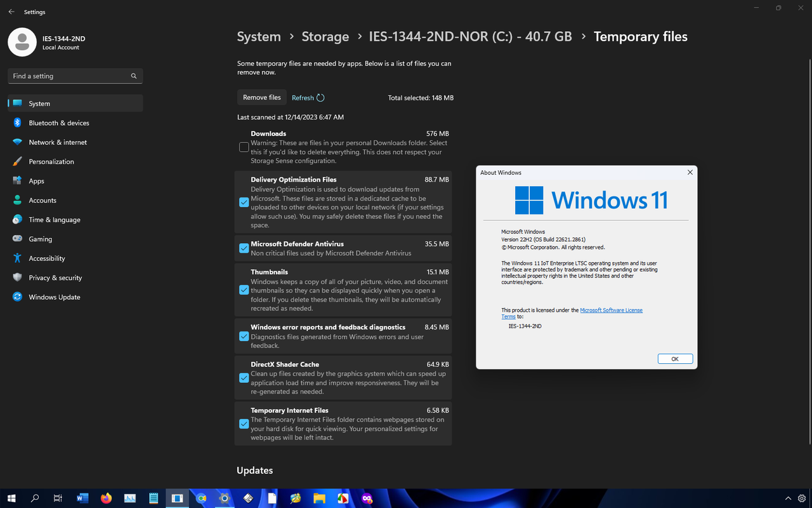This screenshot has height=508, width=812.
Task: Open Bluetooth & devices settings
Action: click(x=75, y=123)
